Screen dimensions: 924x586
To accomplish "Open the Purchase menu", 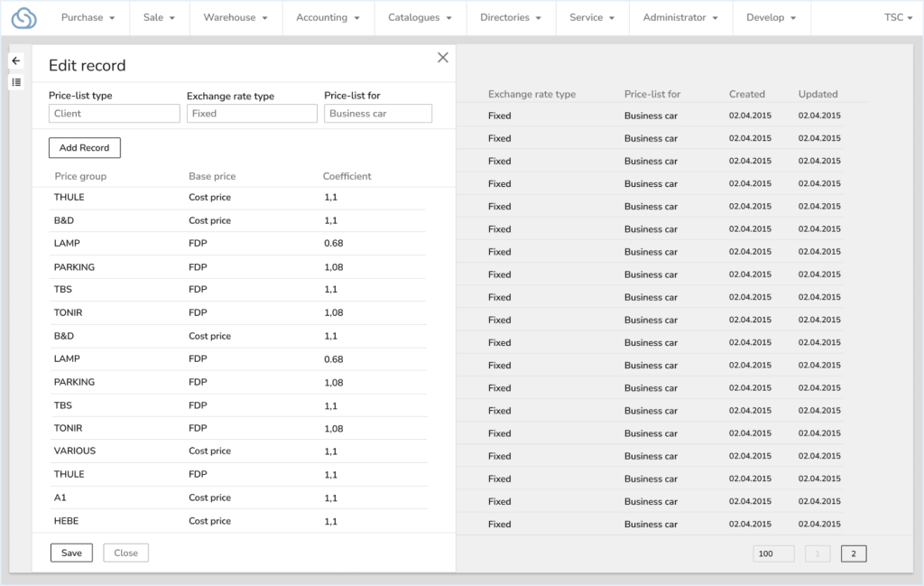I will [x=87, y=17].
